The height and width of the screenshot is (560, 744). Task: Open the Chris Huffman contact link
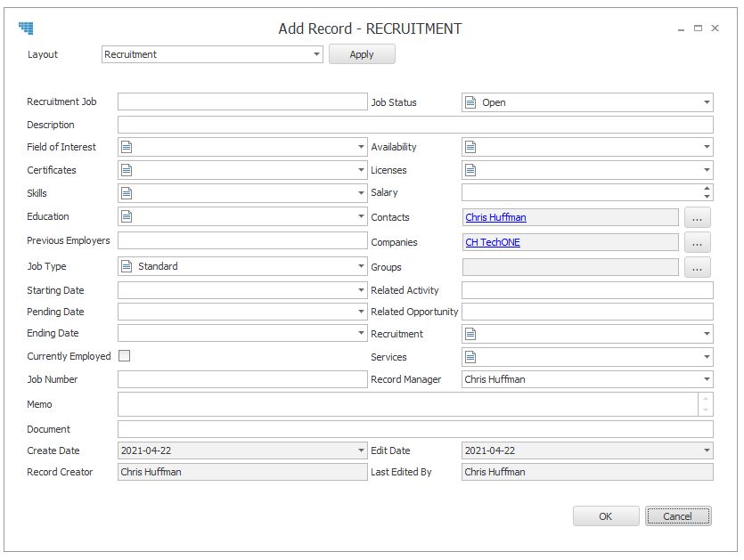click(495, 217)
